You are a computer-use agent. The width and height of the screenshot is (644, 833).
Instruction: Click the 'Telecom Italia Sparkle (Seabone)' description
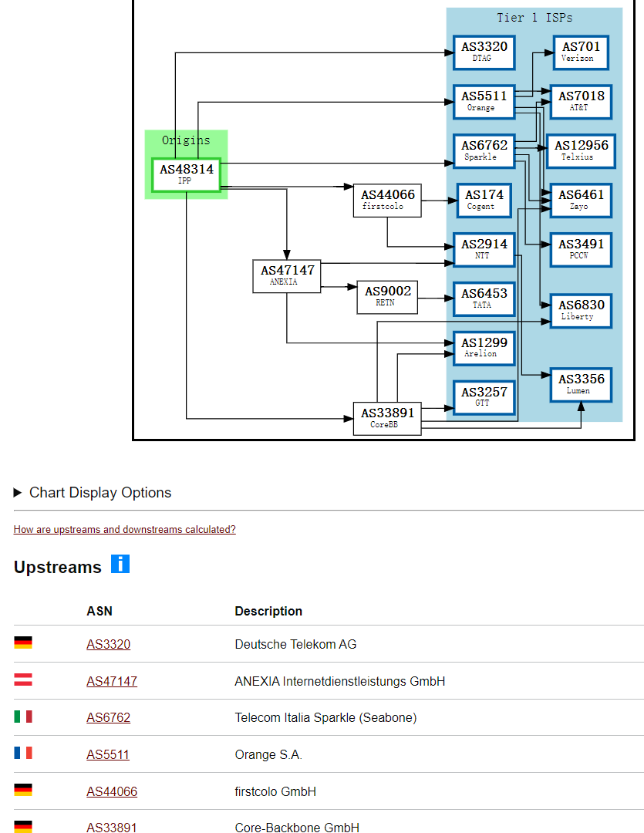[325, 718]
